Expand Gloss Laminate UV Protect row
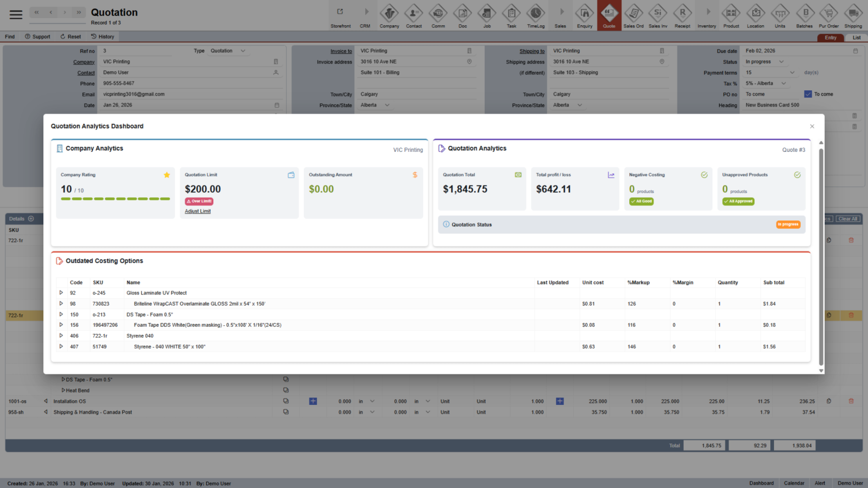The height and width of the screenshot is (488, 868). tap(61, 293)
